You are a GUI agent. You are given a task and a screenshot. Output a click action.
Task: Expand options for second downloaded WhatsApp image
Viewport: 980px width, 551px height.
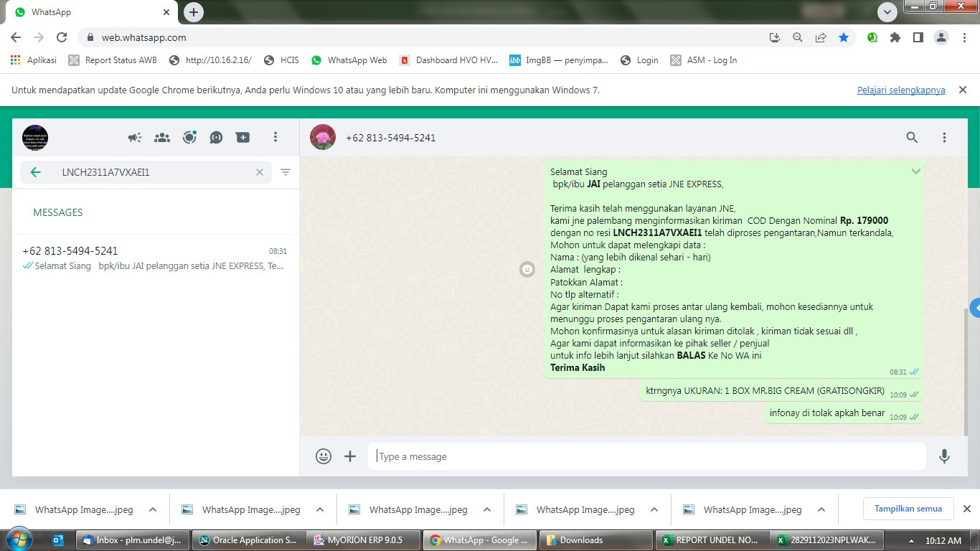[320, 509]
